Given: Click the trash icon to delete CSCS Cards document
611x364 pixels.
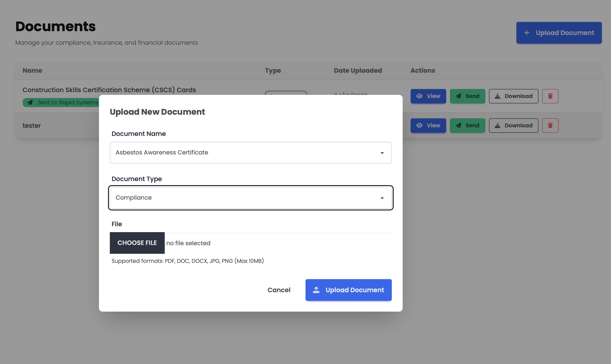Looking at the screenshot, I should point(550,96).
